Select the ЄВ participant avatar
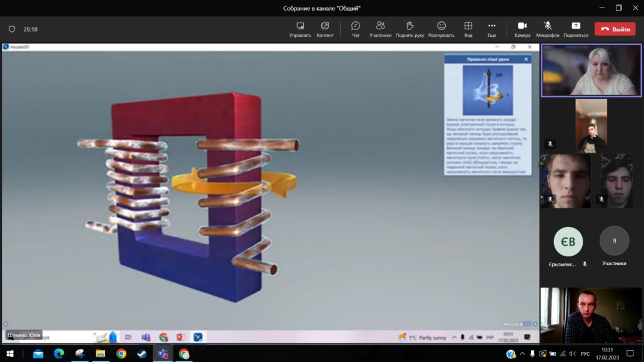The width and height of the screenshot is (644, 362). coord(568,241)
